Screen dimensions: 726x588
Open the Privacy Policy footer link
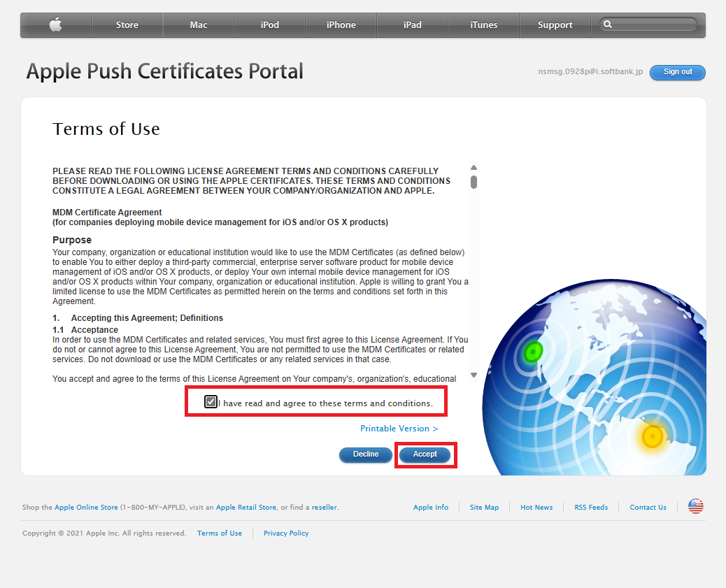(285, 533)
